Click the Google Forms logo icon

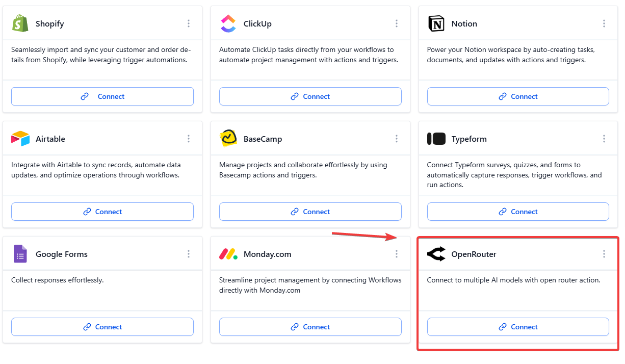pos(20,254)
